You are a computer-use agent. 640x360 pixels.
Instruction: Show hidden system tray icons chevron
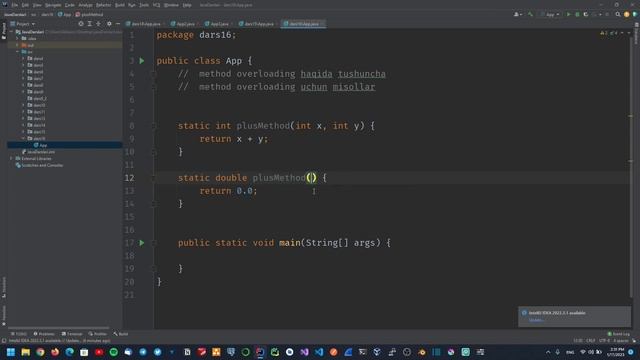coord(548,352)
